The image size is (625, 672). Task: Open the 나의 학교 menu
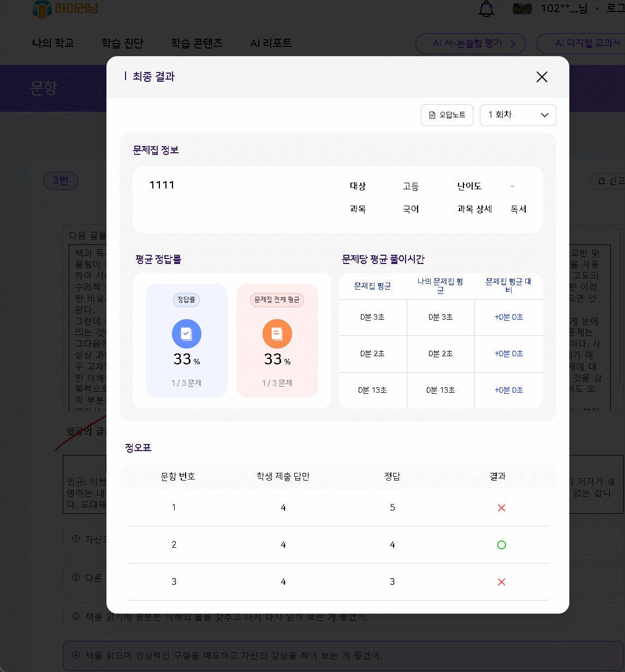point(53,43)
